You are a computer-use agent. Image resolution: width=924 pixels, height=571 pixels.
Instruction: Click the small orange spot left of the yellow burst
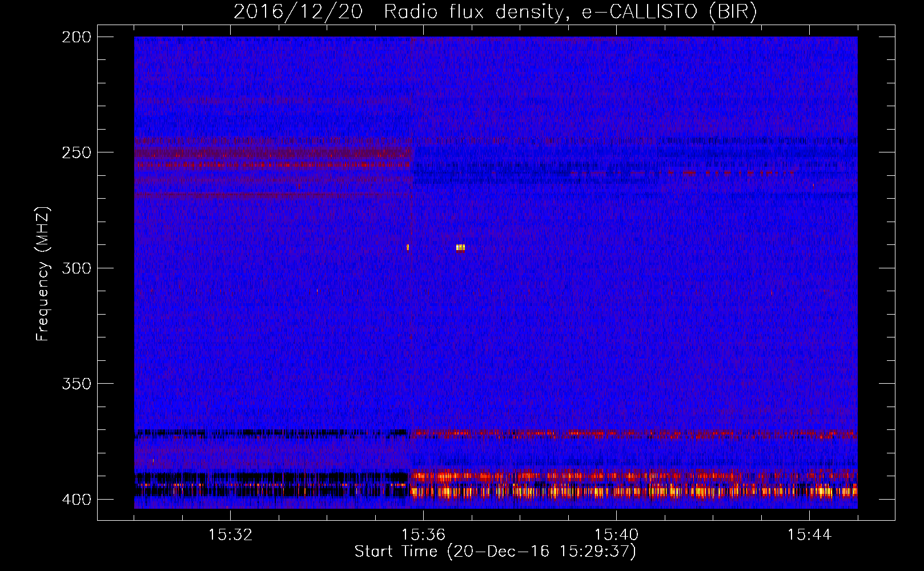(408, 247)
